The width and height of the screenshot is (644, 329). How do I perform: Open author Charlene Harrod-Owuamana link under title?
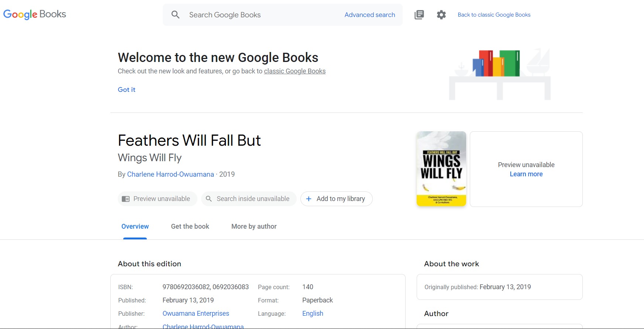tap(171, 174)
